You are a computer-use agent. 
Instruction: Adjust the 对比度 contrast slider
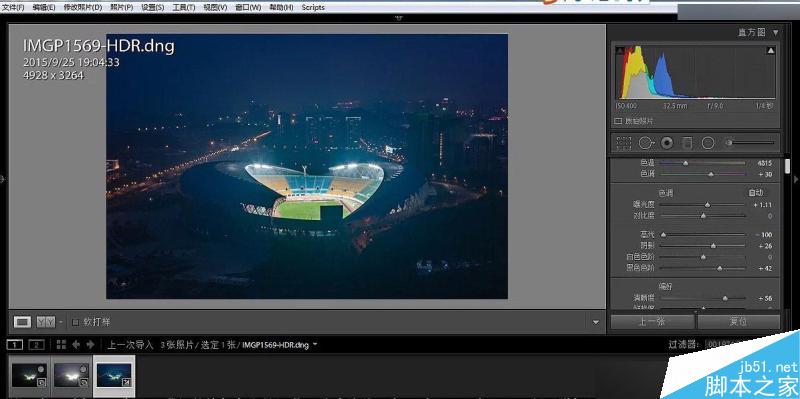pyautogui.click(x=703, y=216)
